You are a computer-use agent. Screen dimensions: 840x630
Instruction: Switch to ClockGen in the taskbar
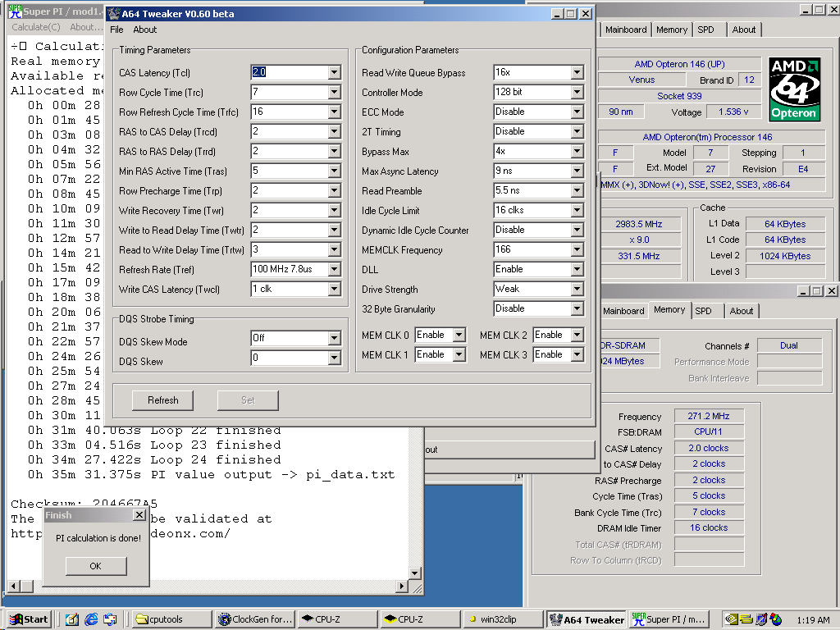point(255,619)
